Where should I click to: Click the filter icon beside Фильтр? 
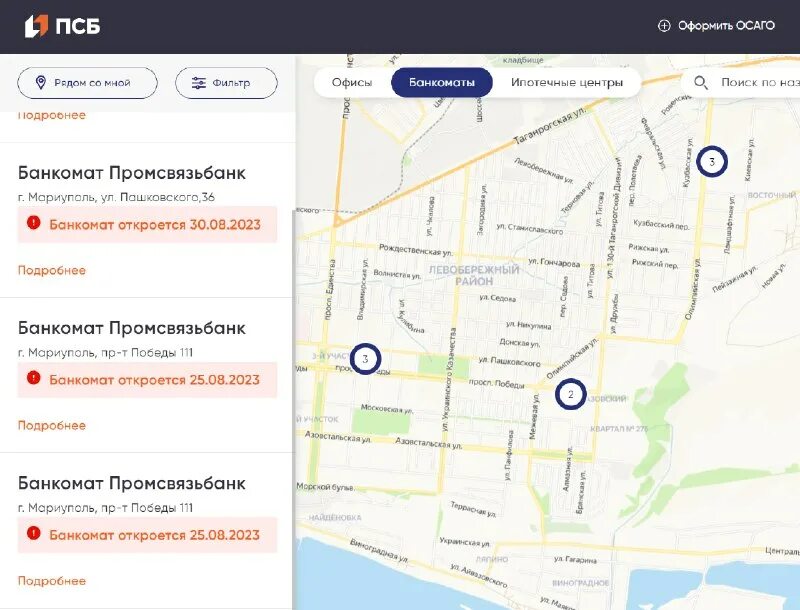pyautogui.click(x=198, y=83)
